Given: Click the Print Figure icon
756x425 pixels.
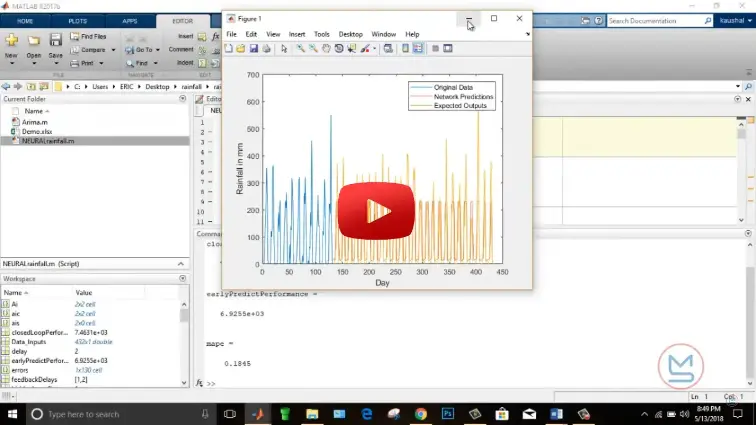Looking at the screenshot, I should click(267, 48).
